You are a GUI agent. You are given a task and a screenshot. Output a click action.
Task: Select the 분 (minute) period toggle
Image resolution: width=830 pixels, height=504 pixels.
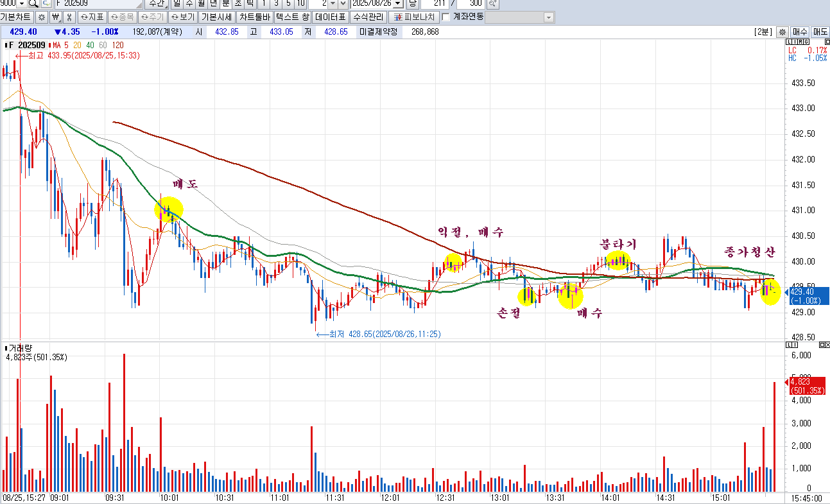(x=226, y=3)
